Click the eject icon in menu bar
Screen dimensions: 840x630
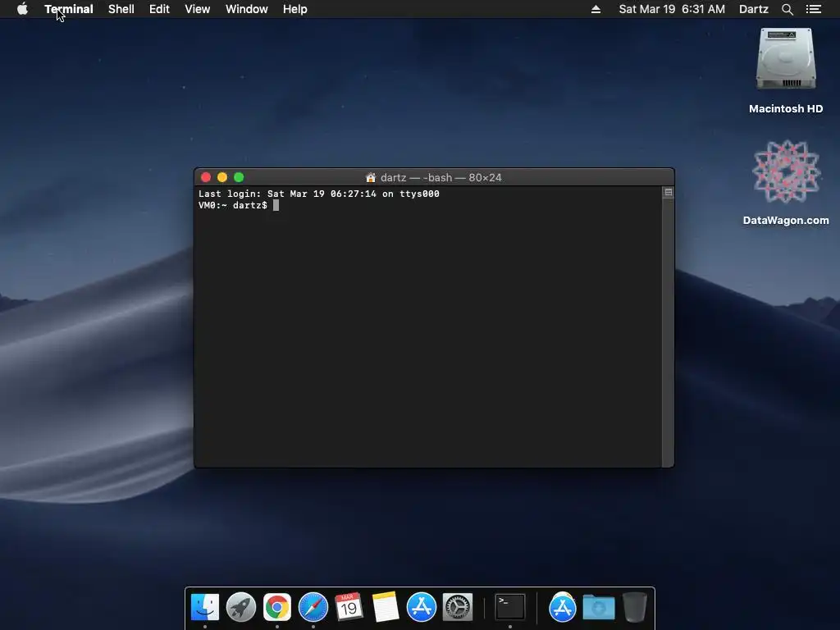pos(596,9)
